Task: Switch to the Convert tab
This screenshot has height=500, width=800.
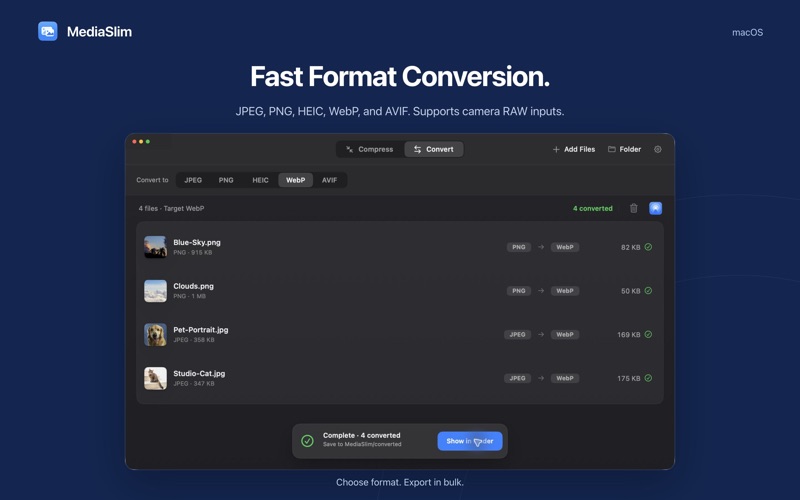Action: tap(434, 149)
